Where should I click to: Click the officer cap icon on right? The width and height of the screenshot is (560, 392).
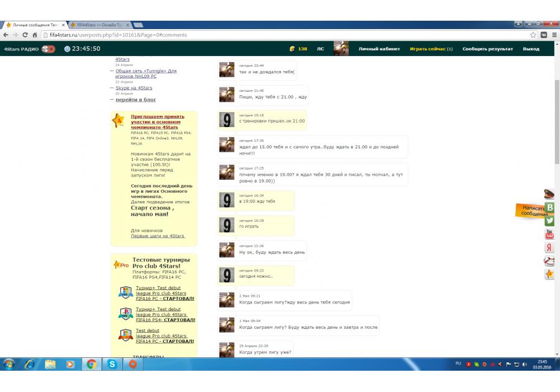(x=549, y=194)
